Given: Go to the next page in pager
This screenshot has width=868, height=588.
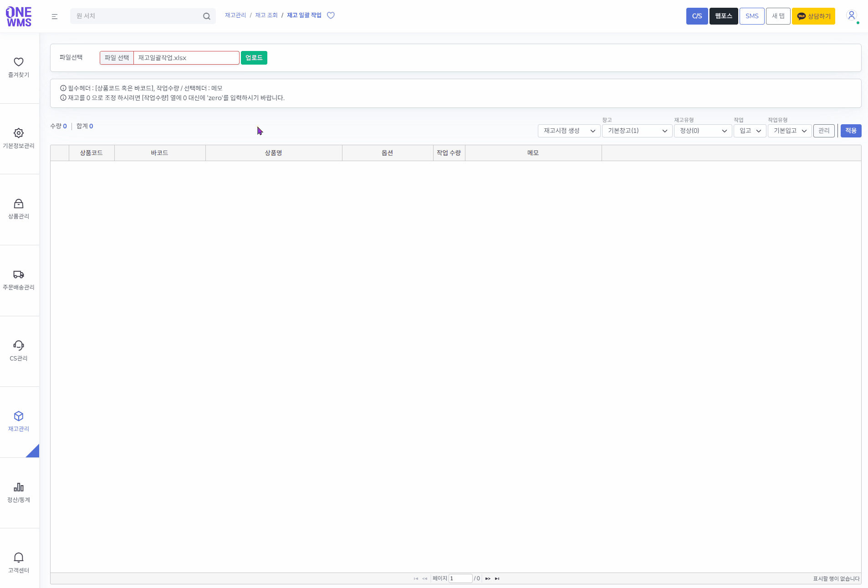Looking at the screenshot, I should 488,578.
